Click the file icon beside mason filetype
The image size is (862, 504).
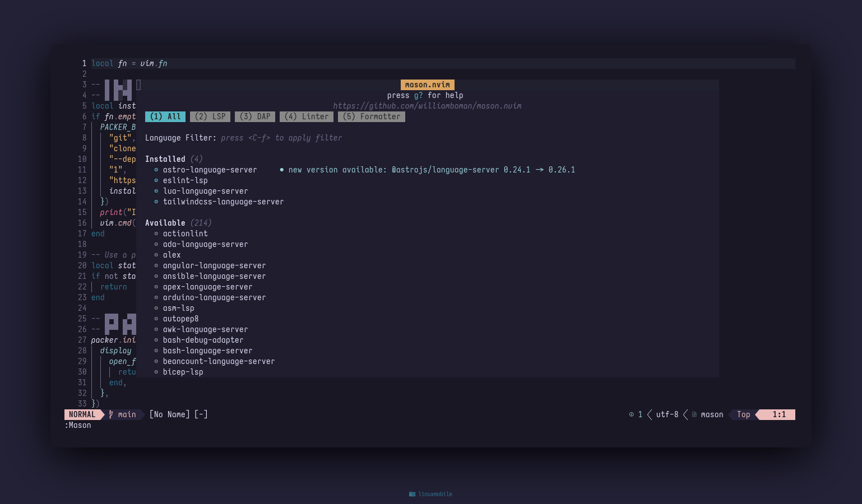pyautogui.click(x=694, y=414)
